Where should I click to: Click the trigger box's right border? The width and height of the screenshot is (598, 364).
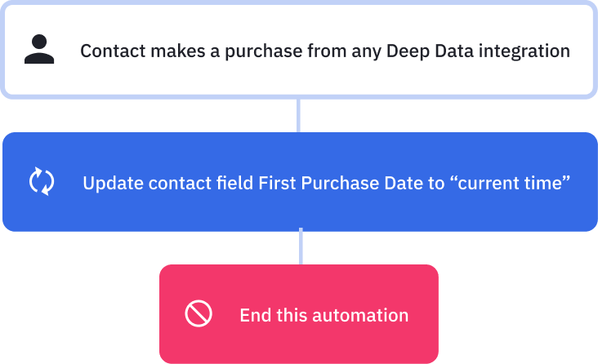click(594, 51)
